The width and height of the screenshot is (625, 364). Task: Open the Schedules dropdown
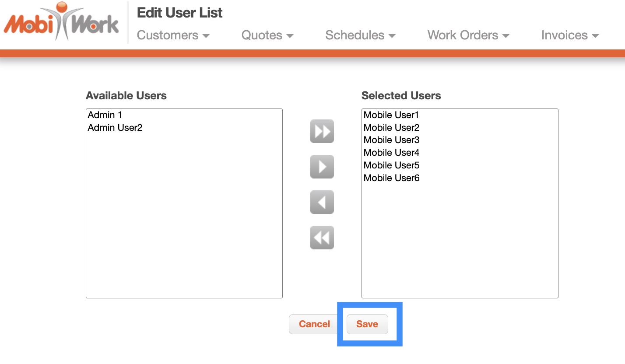tap(360, 35)
